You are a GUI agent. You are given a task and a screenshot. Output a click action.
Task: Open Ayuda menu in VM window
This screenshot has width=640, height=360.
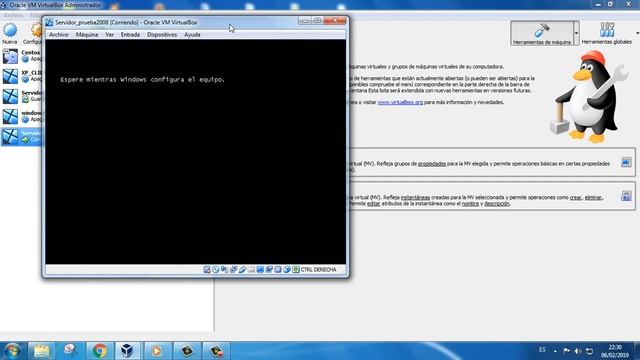[x=192, y=35]
